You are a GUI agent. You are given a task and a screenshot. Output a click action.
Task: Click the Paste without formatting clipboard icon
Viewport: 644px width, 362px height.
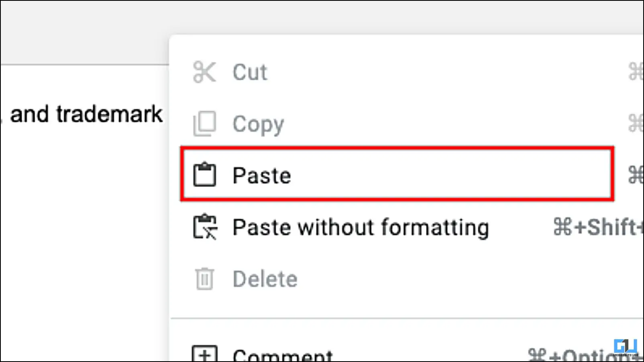205,227
